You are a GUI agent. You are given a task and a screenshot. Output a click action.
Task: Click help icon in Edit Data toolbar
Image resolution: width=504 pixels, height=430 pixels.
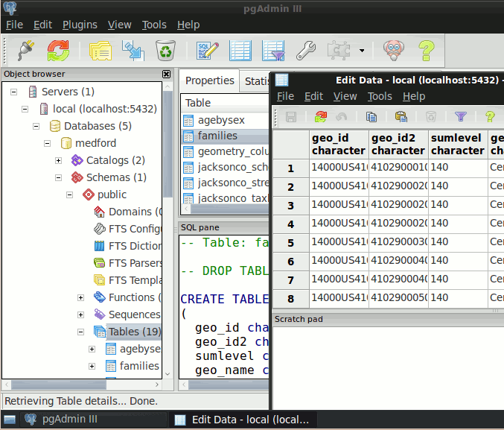(490, 117)
